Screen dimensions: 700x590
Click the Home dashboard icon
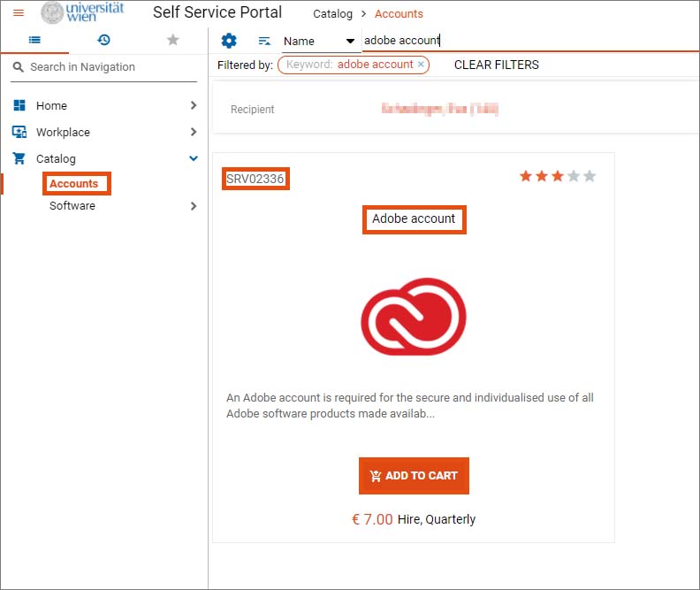pos(19,105)
